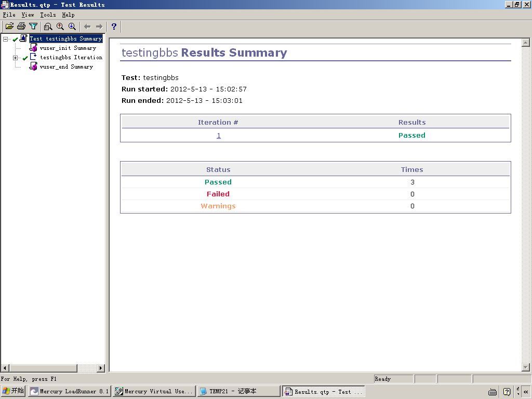Go forward with right arrow
Screen dimensions: 532x399
(99, 26)
